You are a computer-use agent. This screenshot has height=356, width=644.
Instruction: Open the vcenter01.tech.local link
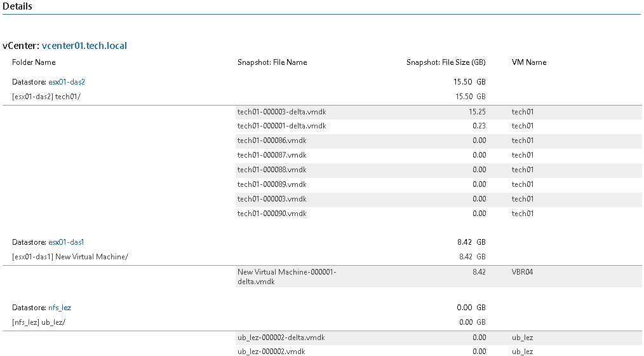[84, 46]
